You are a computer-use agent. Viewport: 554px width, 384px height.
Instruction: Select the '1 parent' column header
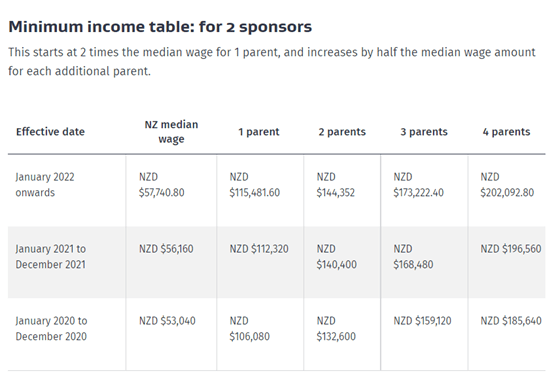click(x=259, y=132)
